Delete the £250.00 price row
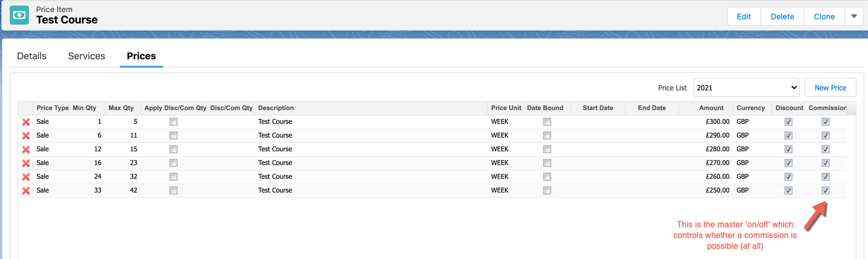The image size is (868, 259). 26,191
